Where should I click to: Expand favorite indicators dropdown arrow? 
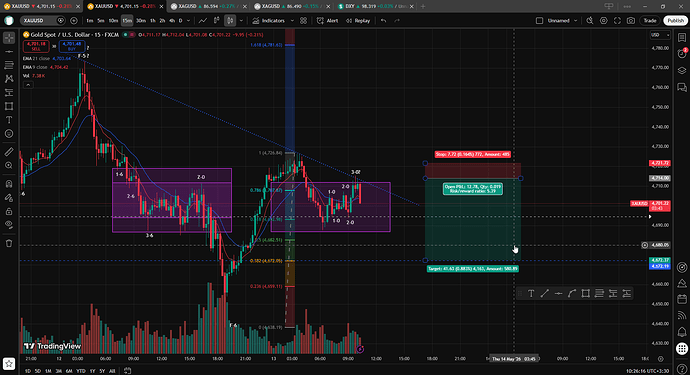click(292, 21)
